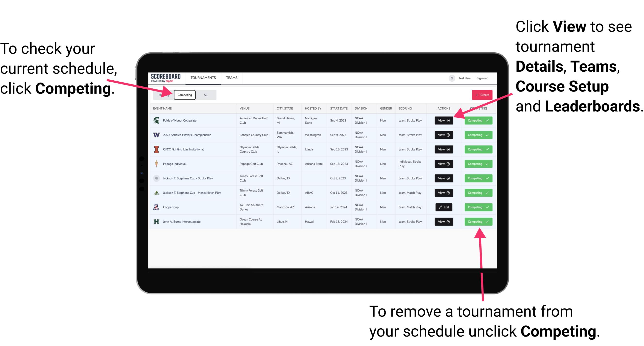Viewport: 644px width, 346px height.
Task: Click the Create button
Action: pos(481,95)
